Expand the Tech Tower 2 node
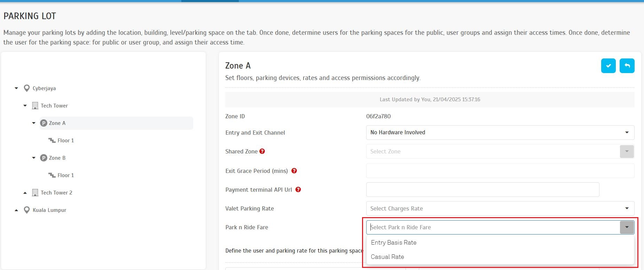 (x=25, y=193)
